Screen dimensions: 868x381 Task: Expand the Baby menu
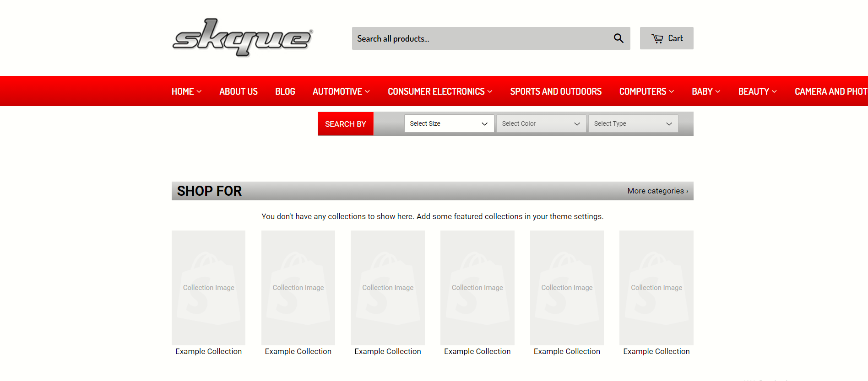[706, 91]
